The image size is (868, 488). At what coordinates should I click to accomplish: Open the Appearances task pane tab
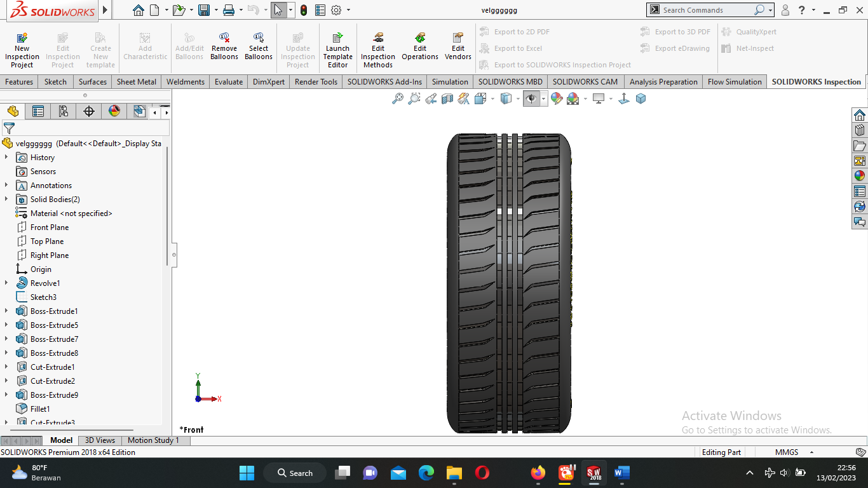coord(860,176)
